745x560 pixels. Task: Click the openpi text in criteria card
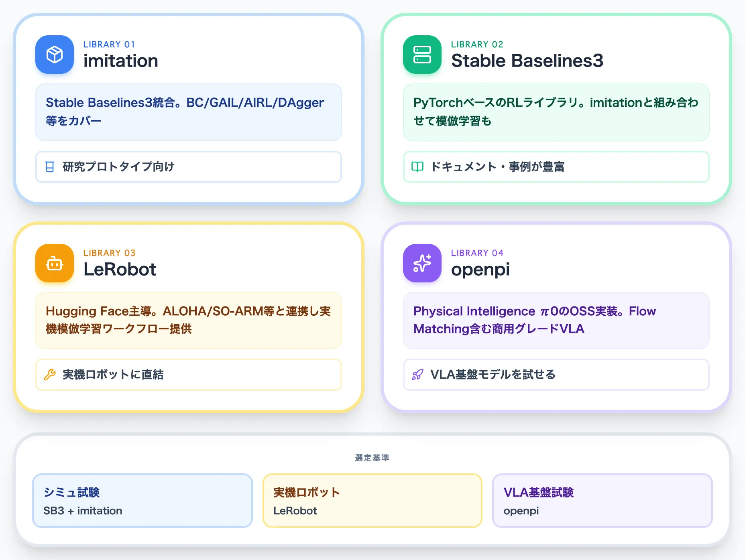(x=521, y=511)
